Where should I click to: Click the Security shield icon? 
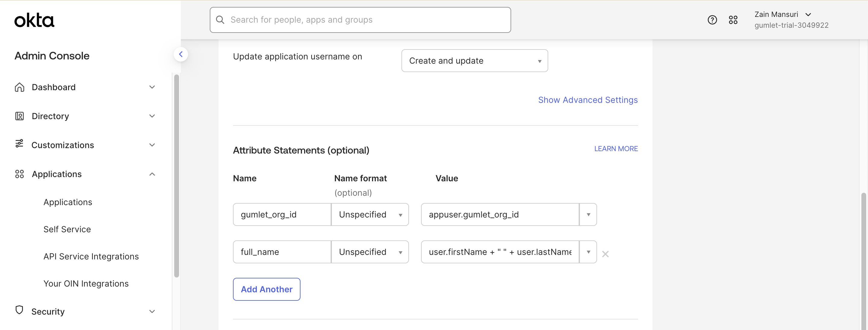point(19,310)
